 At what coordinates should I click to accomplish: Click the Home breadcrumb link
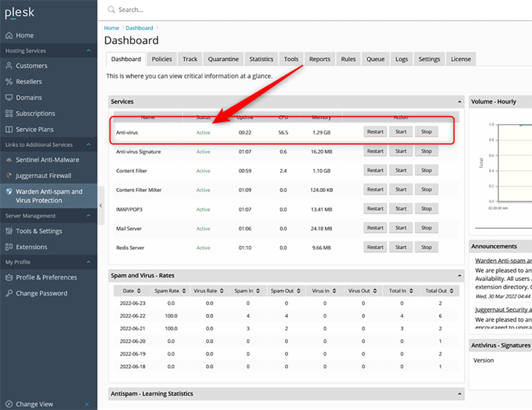[x=111, y=28]
